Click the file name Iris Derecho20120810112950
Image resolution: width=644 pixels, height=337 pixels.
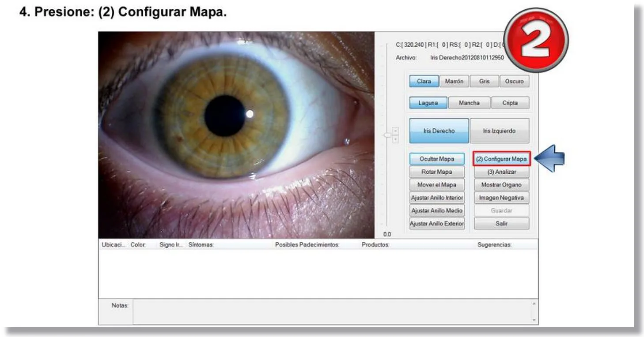466,58
